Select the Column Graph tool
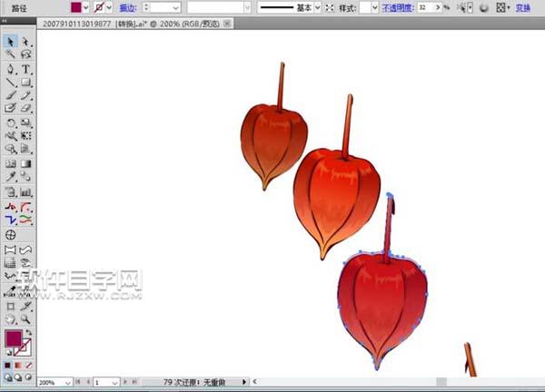Screen dimensions: 545x392 [x=25, y=192]
